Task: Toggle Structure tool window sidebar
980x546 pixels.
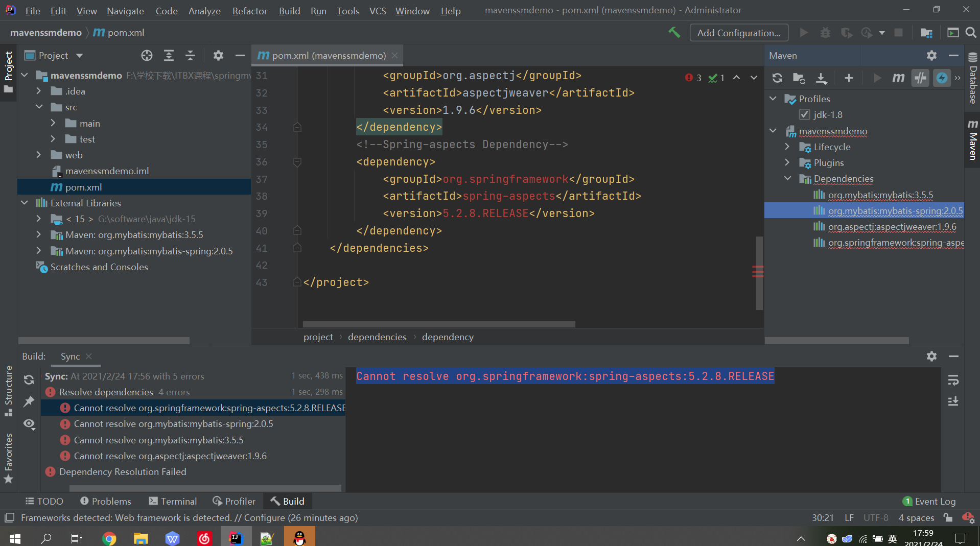Action: pos(8,391)
